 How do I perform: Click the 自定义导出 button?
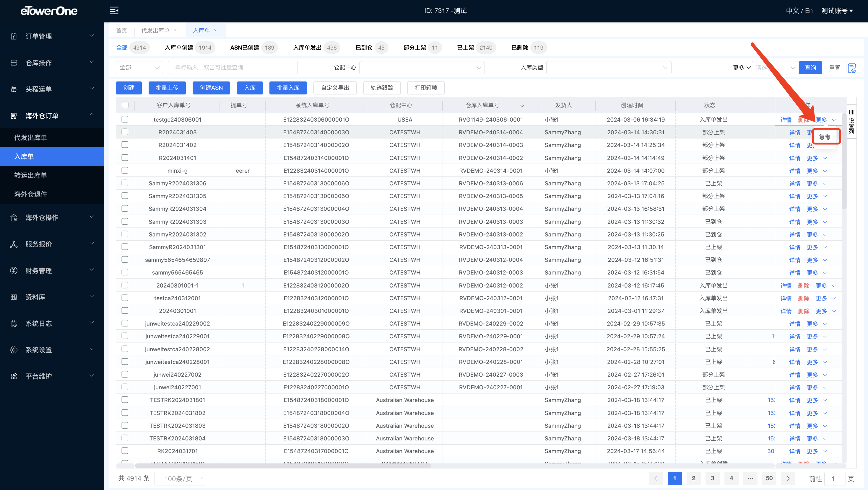335,88
